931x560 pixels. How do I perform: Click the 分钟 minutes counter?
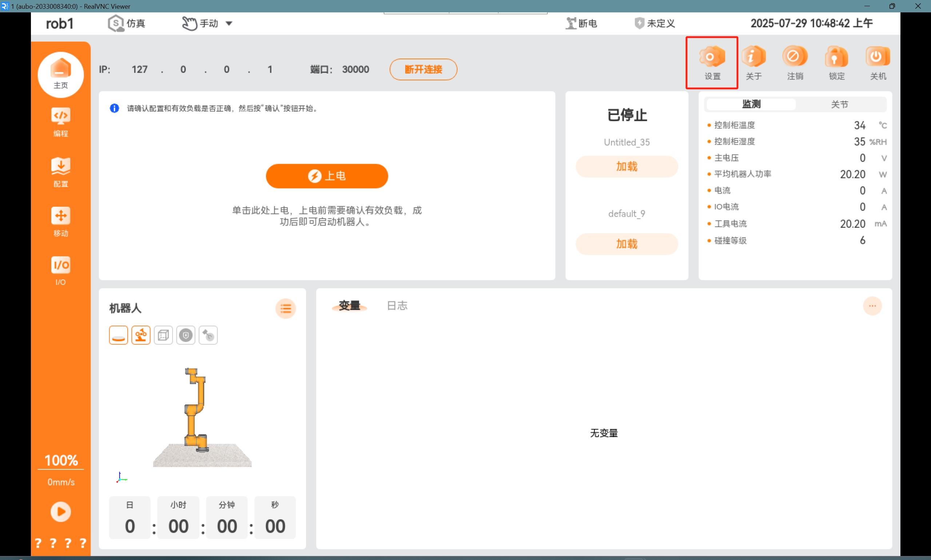(x=226, y=517)
